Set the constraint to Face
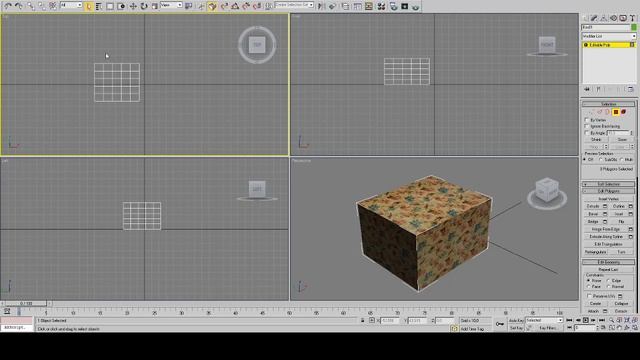The width and height of the screenshot is (640, 360). click(x=588, y=286)
